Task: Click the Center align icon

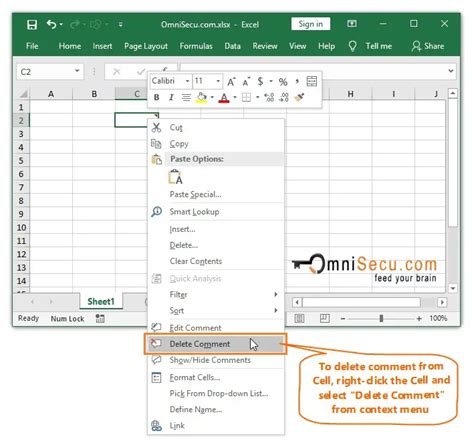Action: [186, 97]
